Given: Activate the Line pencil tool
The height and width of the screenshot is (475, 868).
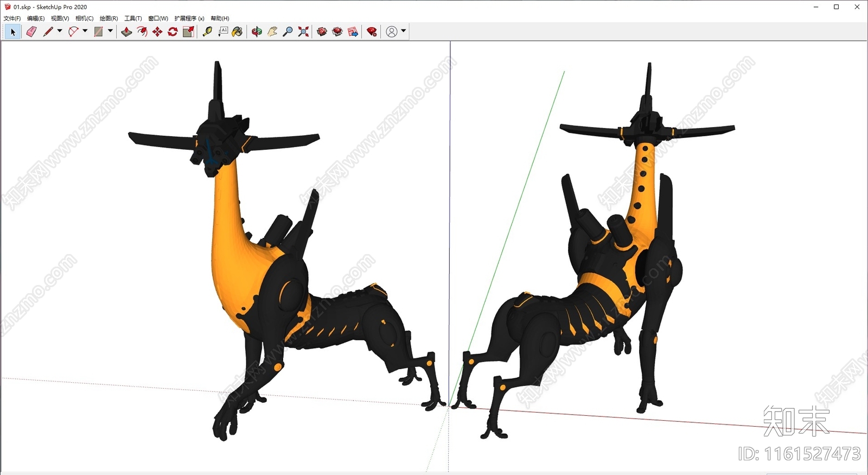Looking at the screenshot, I should click(x=48, y=32).
